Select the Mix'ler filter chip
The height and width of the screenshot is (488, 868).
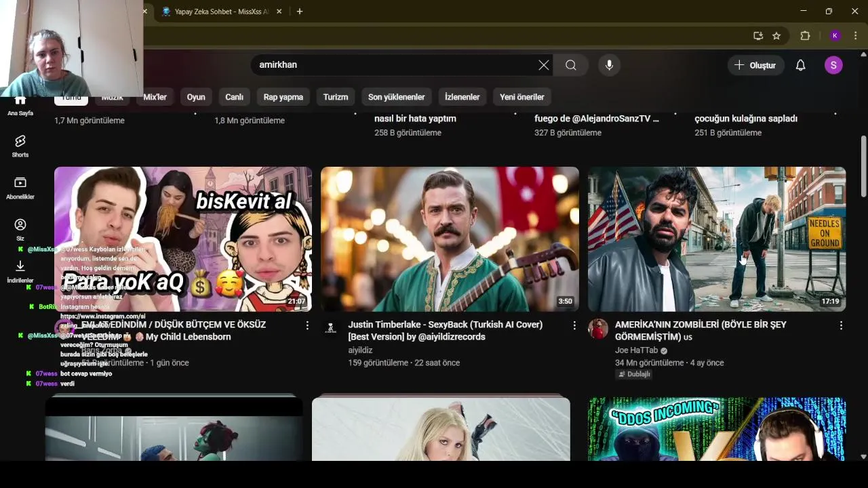tap(155, 97)
